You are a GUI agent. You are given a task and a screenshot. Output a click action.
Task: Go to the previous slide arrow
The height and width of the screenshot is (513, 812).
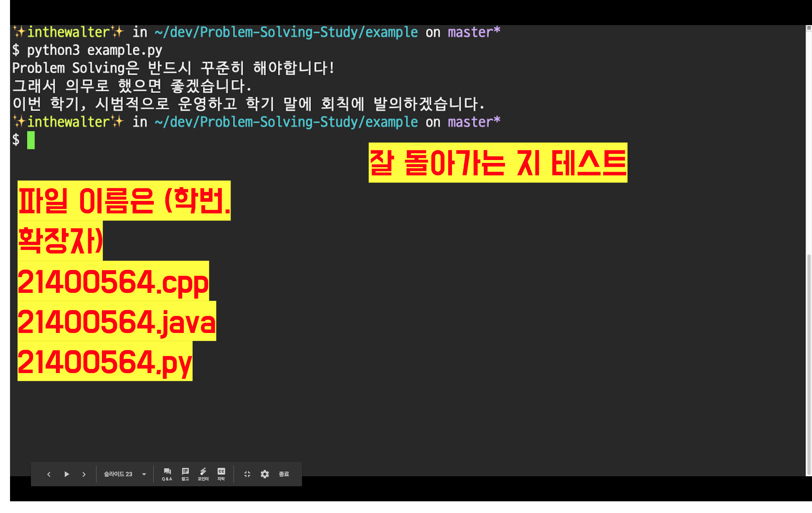point(49,474)
